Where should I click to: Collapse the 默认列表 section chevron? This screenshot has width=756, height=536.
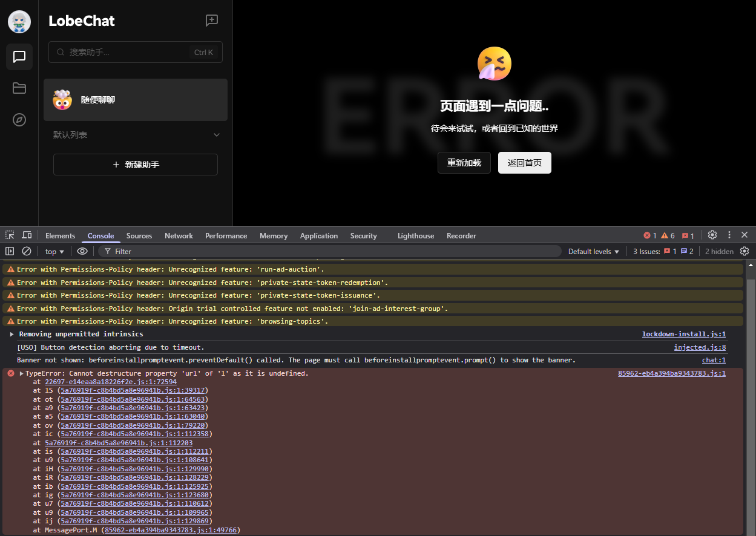click(217, 135)
